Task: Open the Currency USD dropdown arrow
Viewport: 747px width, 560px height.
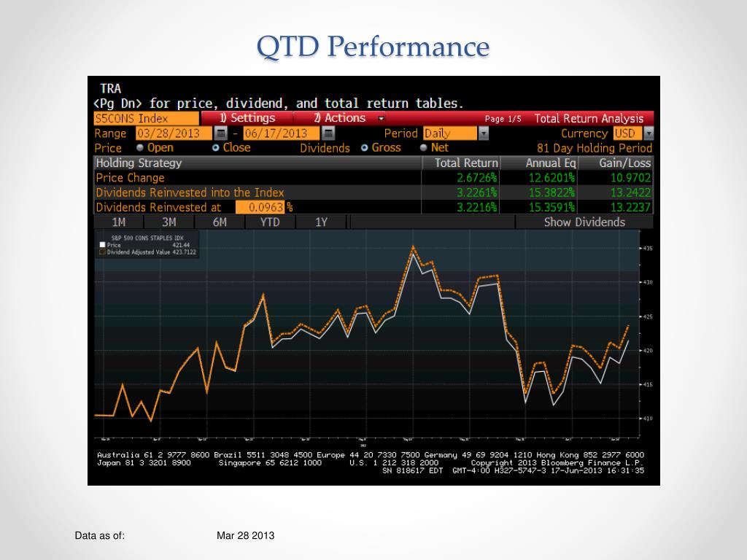Action: click(x=649, y=133)
